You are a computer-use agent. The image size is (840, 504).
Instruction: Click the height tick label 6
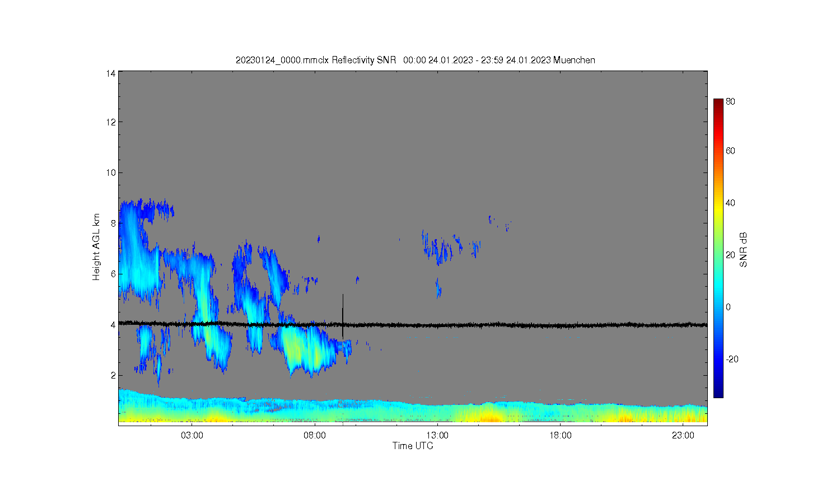[113, 274]
